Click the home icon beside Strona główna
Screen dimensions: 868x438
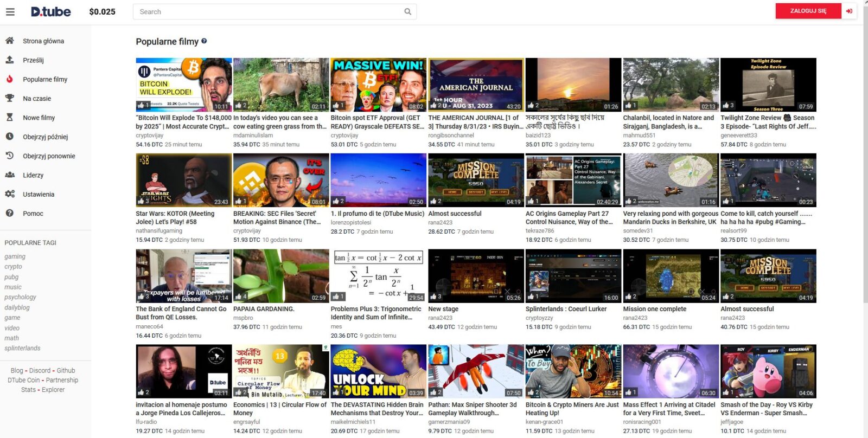(x=9, y=41)
